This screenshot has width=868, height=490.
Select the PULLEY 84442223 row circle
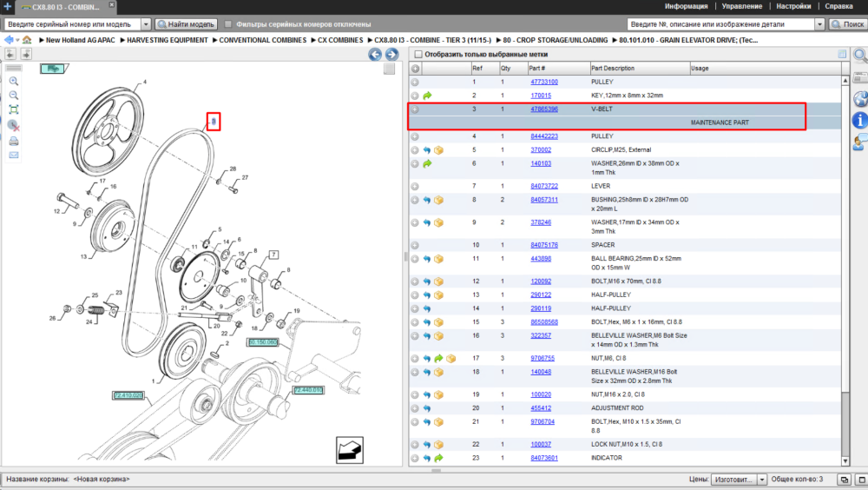click(x=415, y=137)
